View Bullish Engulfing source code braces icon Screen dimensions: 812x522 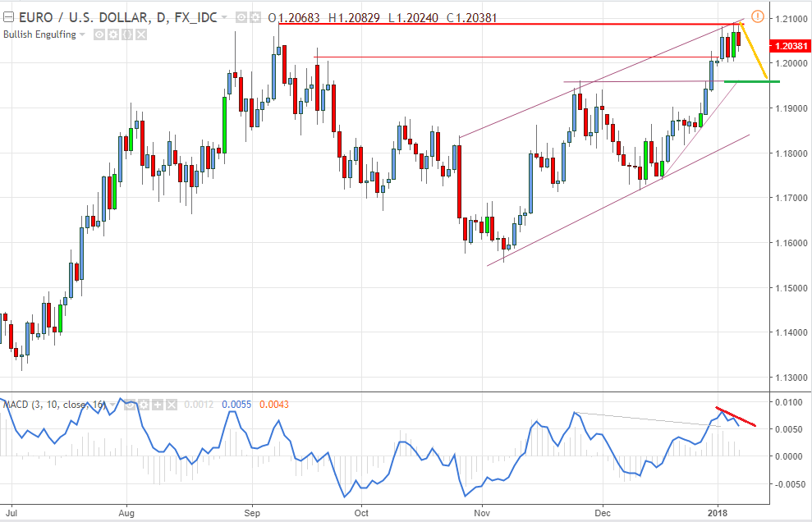coord(127,34)
